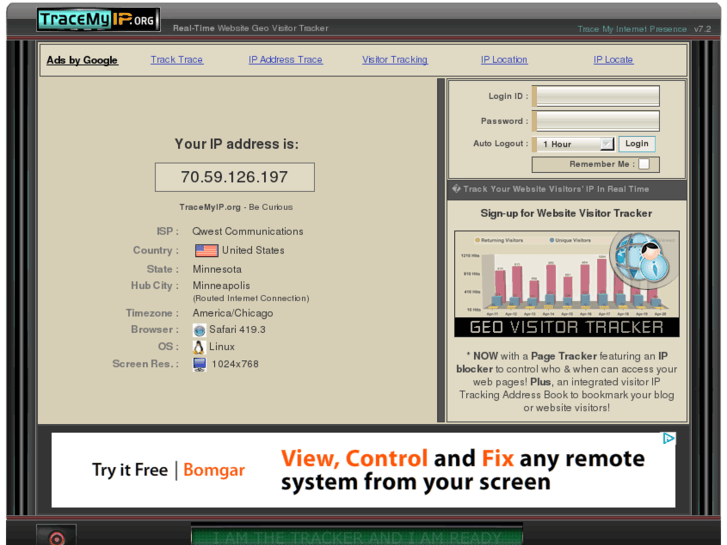Click the Geo Visitor Tracker chart image
Image resolution: width=727 pixels, height=545 pixels.
[x=567, y=284]
